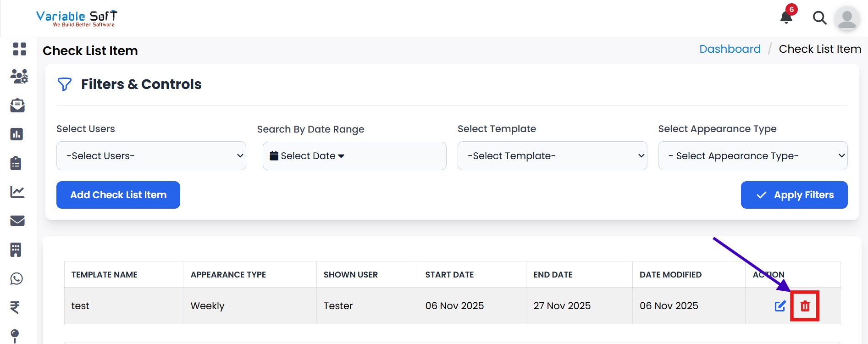Expand the Select Users dropdown
This screenshot has width=868, height=344.
[151, 156]
